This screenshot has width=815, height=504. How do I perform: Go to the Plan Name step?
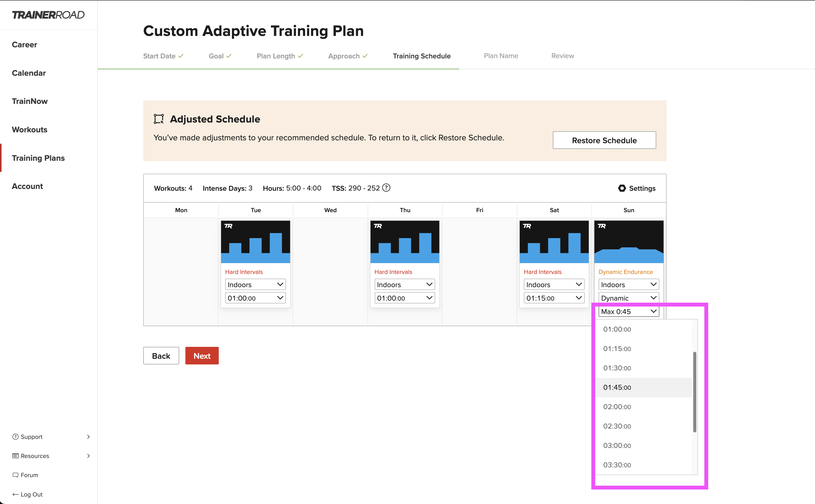point(501,56)
